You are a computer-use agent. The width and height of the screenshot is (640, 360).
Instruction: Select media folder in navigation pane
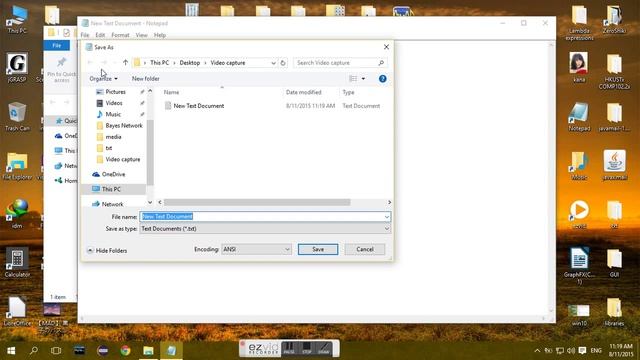(x=113, y=137)
